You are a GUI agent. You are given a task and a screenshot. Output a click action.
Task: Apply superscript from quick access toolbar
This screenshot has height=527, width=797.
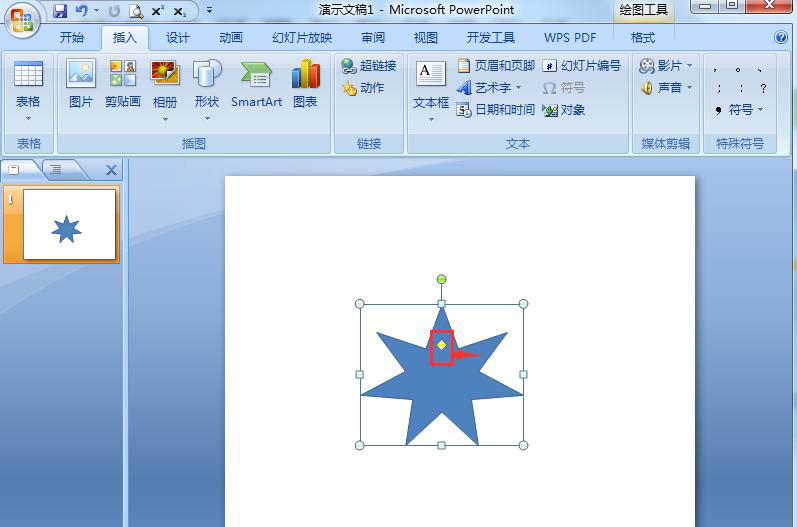158,11
